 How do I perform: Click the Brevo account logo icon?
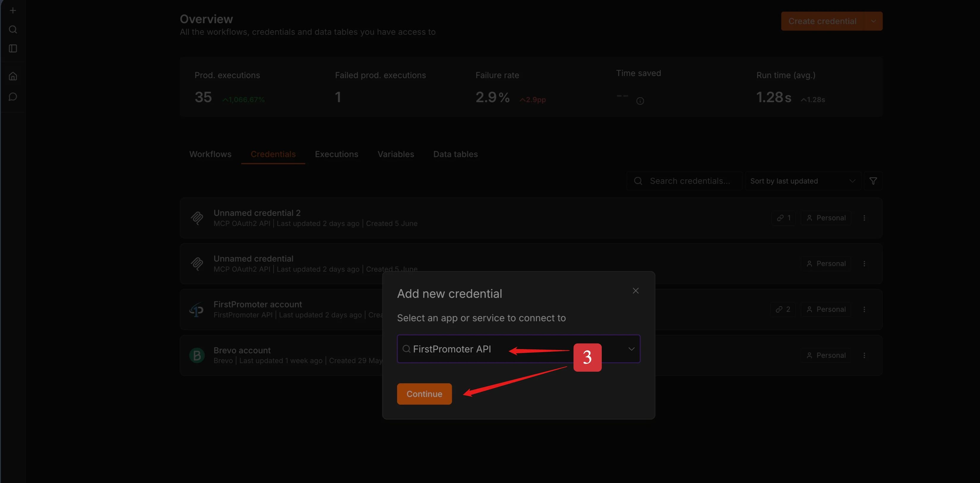click(x=197, y=355)
